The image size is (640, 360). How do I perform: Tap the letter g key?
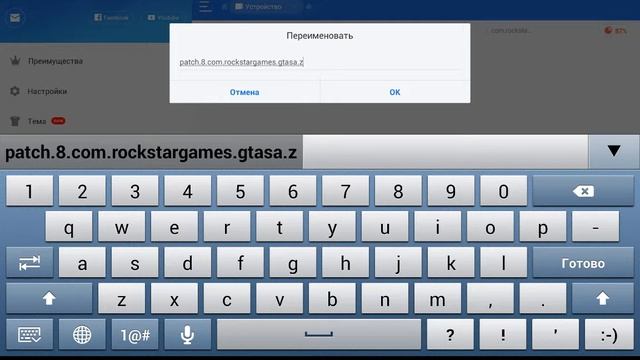tap(293, 263)
